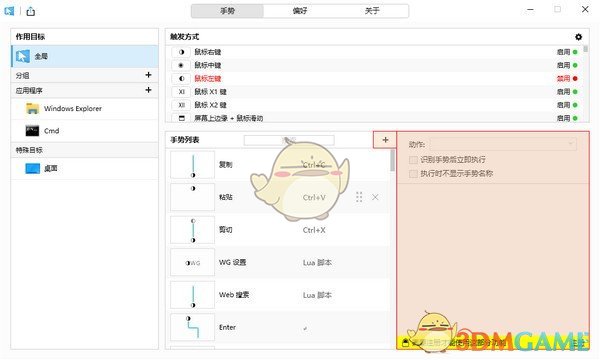Select Cmd in application list
Image resolution: width=600 pixels, height=360 pixels.
coord(85,131)
